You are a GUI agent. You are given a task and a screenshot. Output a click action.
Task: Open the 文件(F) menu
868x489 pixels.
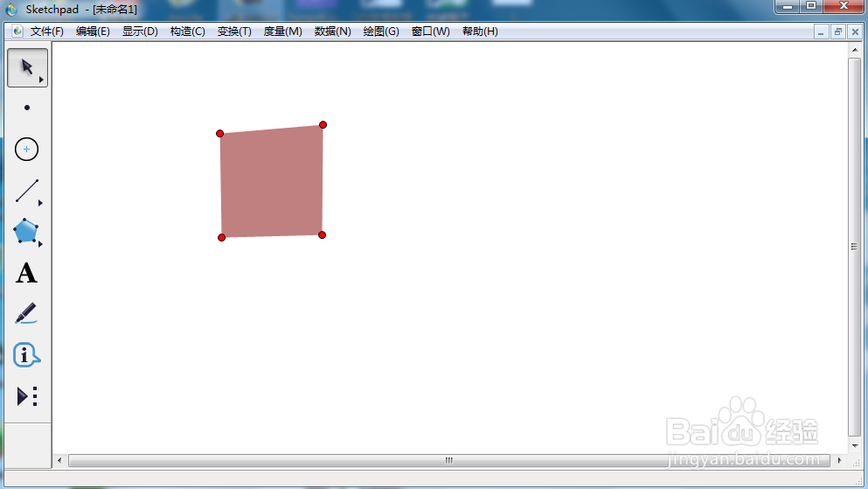(47, 31)
